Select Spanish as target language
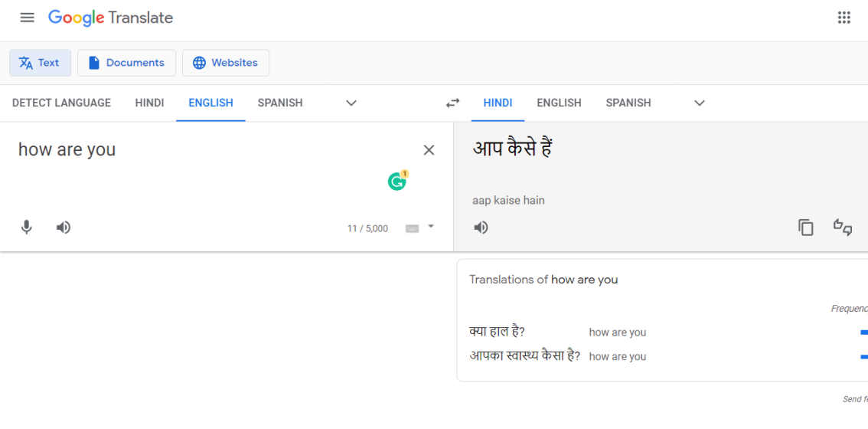Image resolution: width=868 pixels, height=429 pixels. pyautogui.click(x=628, y=103)
